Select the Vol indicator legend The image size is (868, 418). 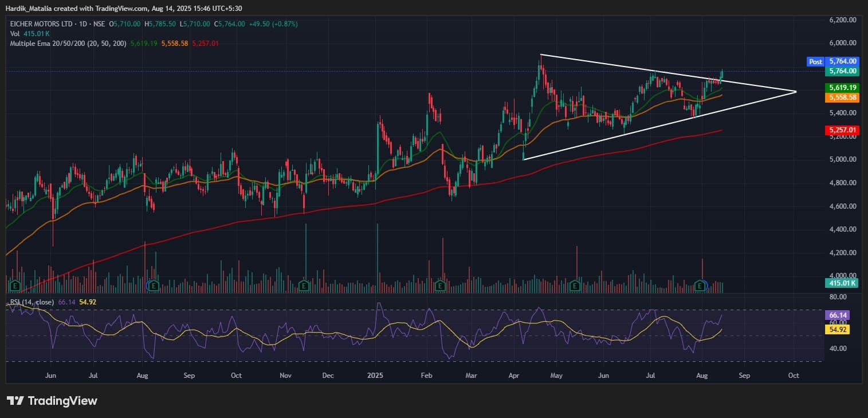point(15,34)
